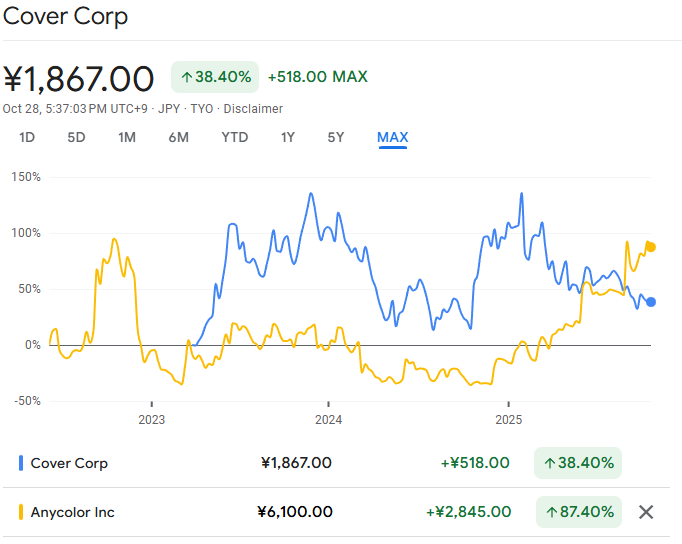Click the 87.40% badge in Anycolor row
This screenshot has width=682, height=544.
[578, 512]
